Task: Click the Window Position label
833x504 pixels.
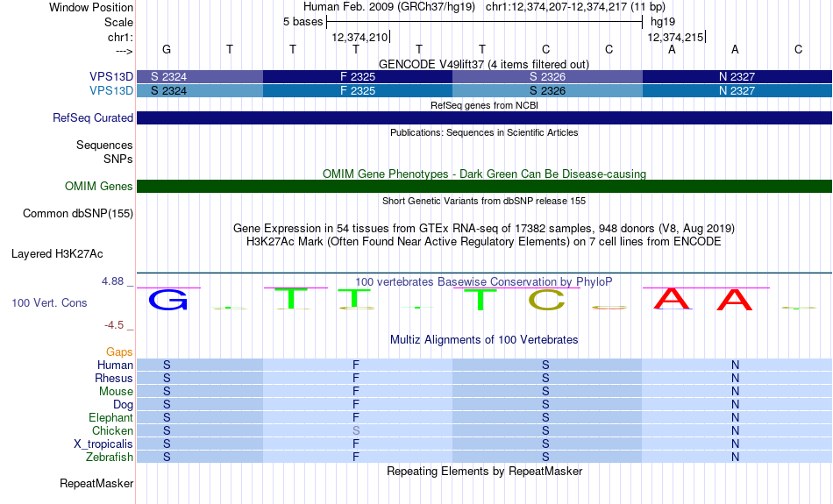Action: (x=91, y=7)
